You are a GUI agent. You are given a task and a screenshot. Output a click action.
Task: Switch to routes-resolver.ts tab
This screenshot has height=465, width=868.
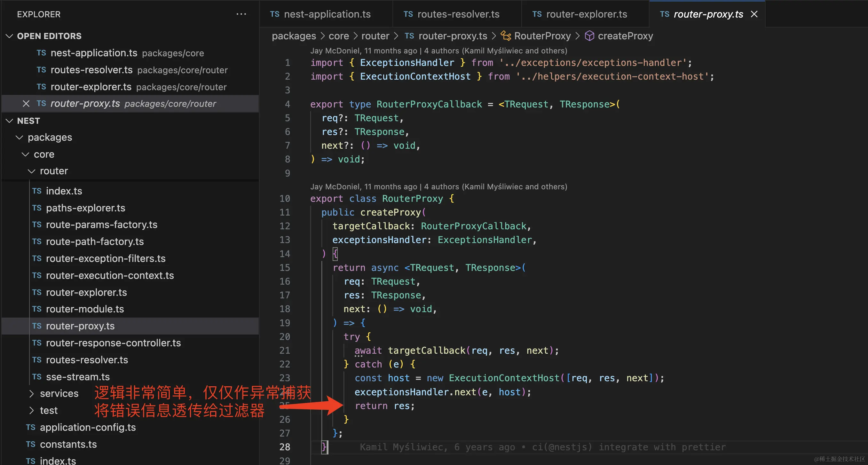click(457, 14)
